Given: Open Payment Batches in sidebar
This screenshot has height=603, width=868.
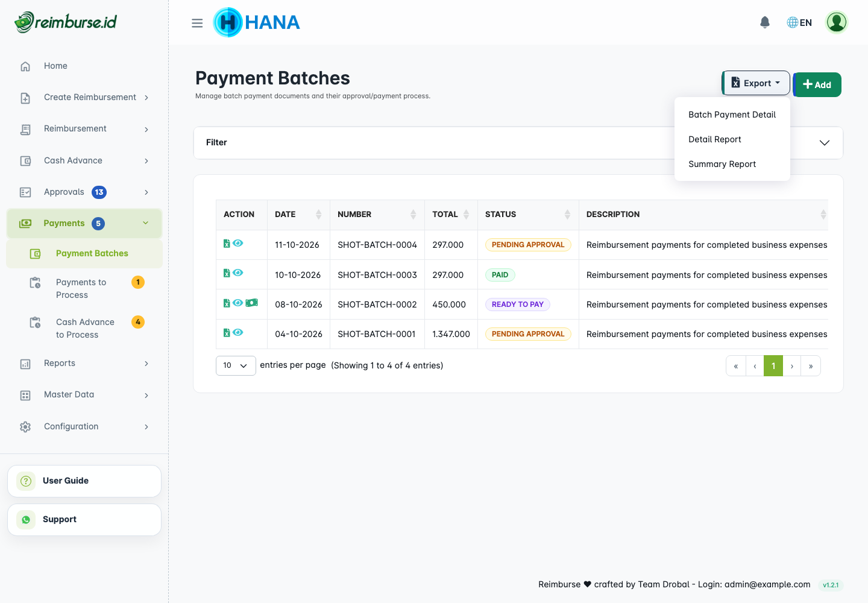Looking at the screenshot, I should coord(84,254).
